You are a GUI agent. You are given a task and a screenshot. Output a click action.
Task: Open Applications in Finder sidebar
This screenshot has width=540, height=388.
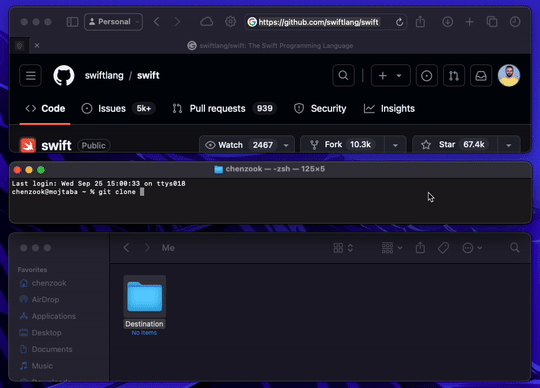click(x=47, y=316)
